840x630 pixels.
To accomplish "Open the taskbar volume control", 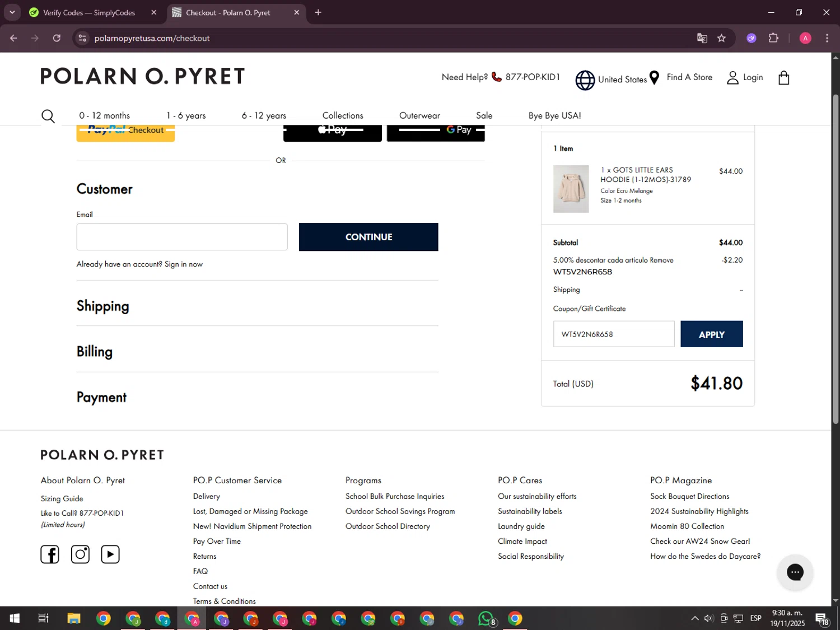I will tap(708, 618).
